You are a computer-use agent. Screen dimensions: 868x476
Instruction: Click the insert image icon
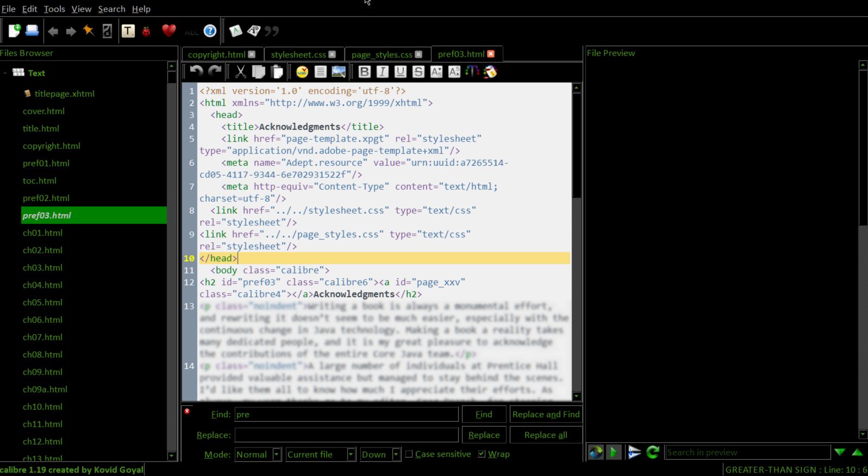339,72
